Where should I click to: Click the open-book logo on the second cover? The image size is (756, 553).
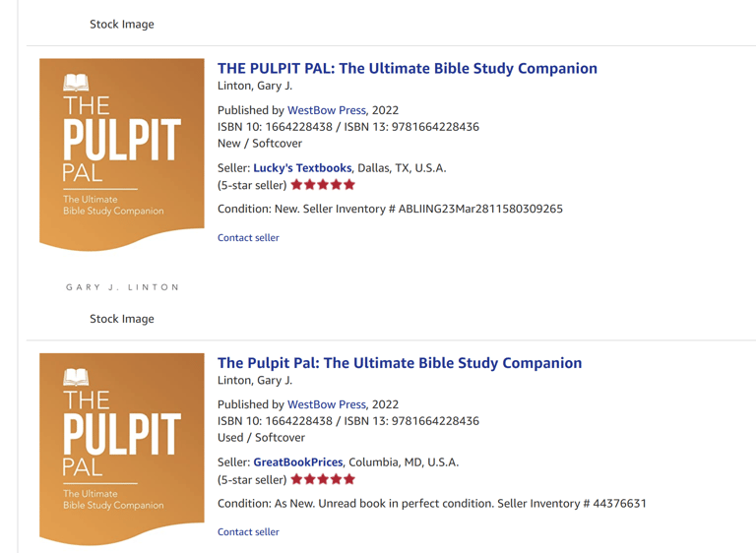click(x=76, y=379)
